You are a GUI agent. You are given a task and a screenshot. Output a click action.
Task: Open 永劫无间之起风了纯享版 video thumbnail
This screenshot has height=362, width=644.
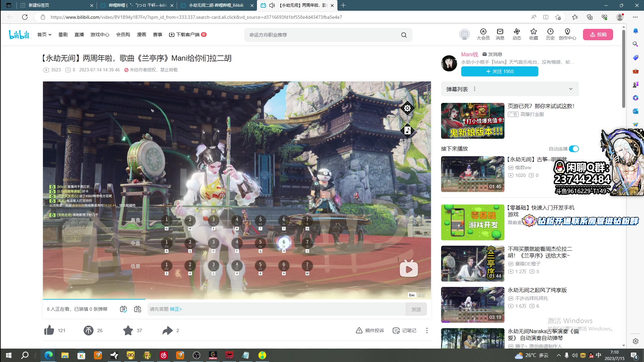coord(473,305)
